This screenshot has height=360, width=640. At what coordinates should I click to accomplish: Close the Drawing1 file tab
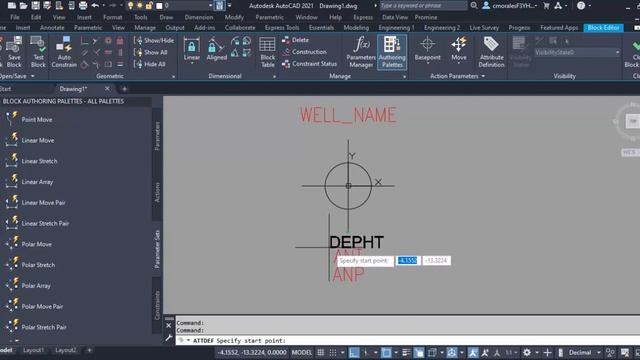pyautogui.click(x=107, y=89)
